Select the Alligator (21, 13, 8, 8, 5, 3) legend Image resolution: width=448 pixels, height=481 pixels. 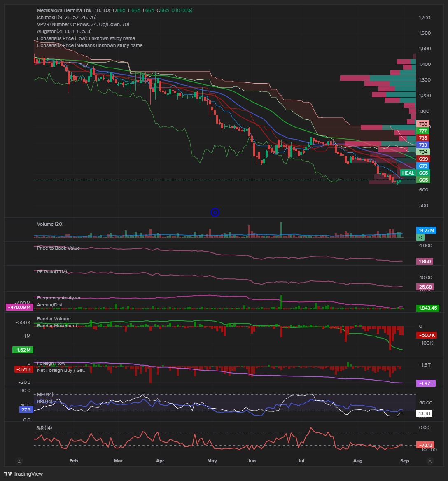(64, 31)
